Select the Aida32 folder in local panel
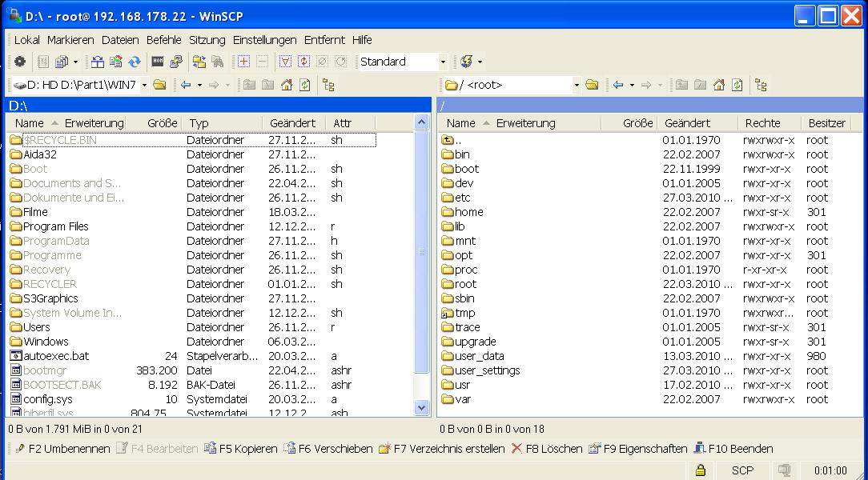This screenshot has height=480, width=868. [x=33, y=154]
